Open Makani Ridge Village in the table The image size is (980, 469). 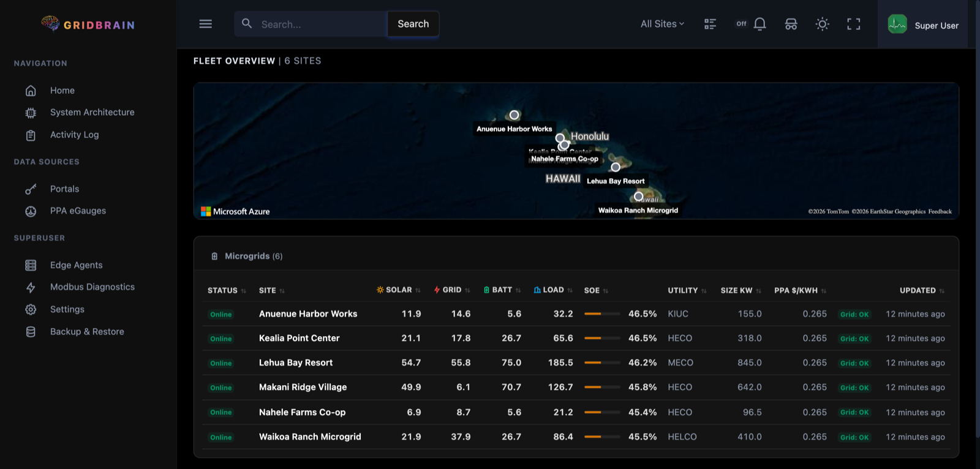pos(303,387)
